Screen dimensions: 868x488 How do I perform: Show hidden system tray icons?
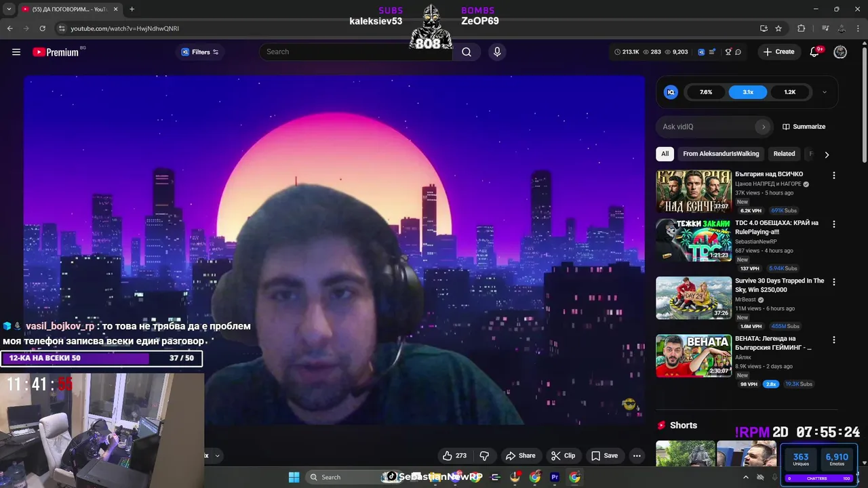pyautogui.click(x=746, y=477)
